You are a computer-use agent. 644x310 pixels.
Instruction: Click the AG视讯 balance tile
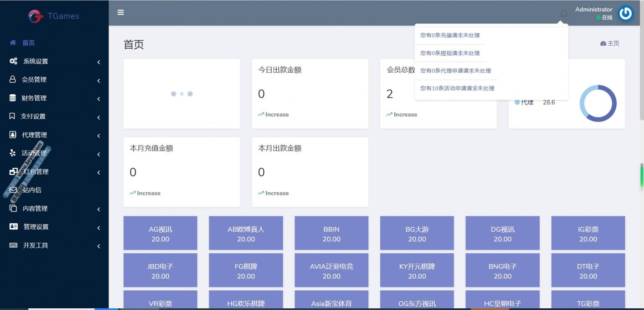160,234
